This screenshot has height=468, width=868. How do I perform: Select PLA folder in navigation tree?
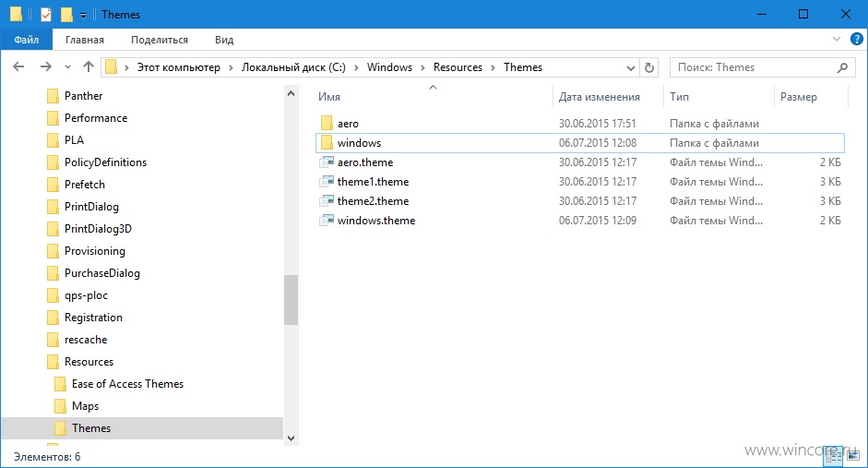coord(74,140)
